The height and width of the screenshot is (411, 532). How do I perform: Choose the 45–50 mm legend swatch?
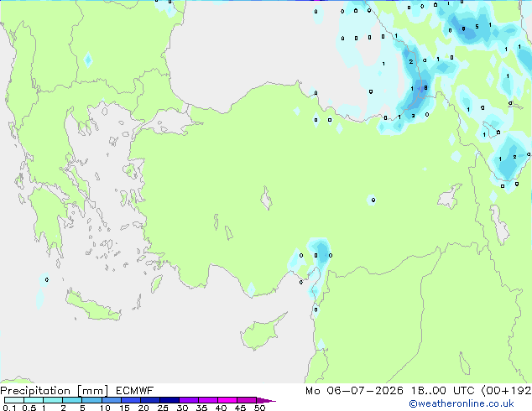[247, 400]
